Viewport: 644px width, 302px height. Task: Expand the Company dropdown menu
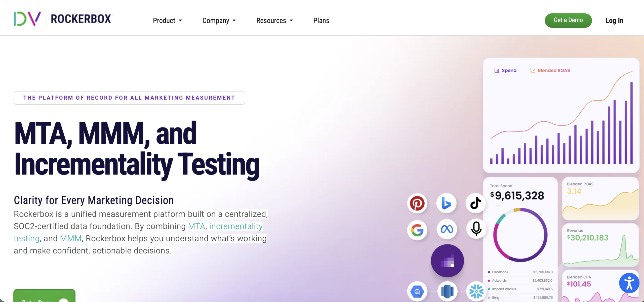coord(219,21)
